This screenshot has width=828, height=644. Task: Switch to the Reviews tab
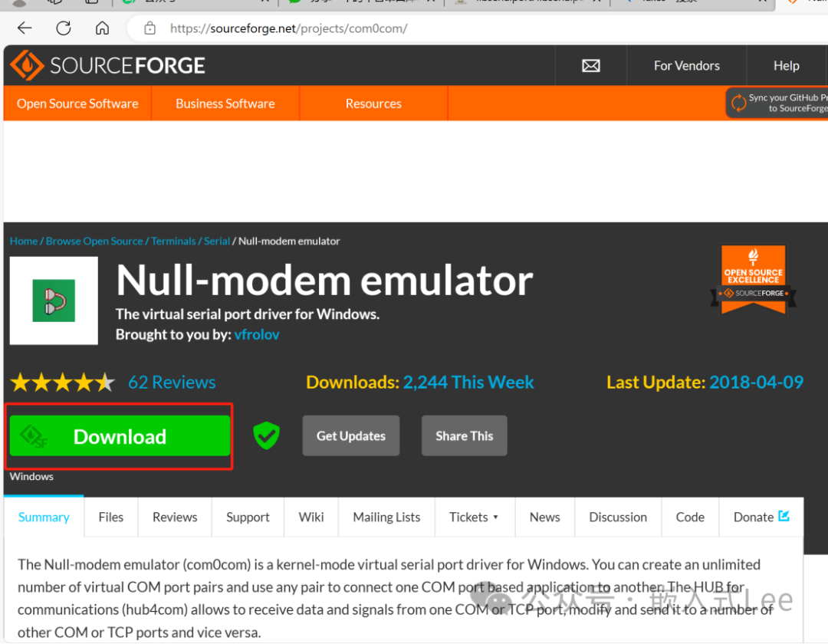click(x=175, y=517)
